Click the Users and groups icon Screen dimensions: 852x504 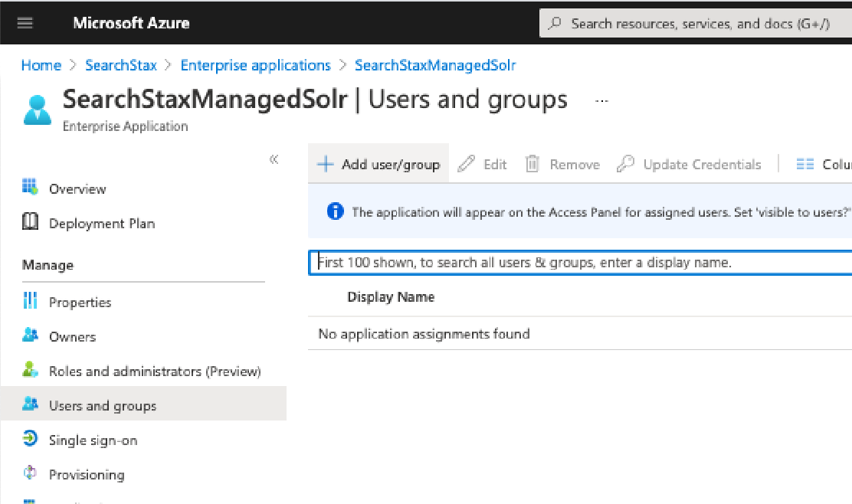click(30, 404)
